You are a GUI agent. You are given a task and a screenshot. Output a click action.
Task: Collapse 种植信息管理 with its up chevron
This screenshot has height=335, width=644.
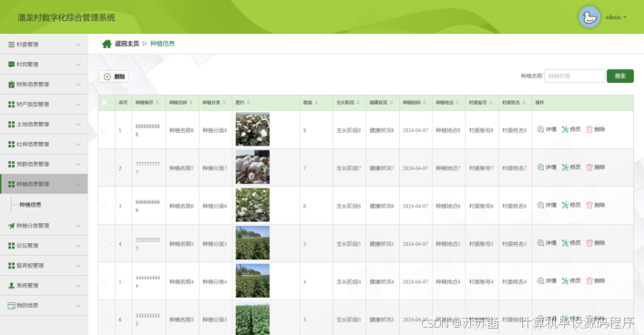click(78, 184)
